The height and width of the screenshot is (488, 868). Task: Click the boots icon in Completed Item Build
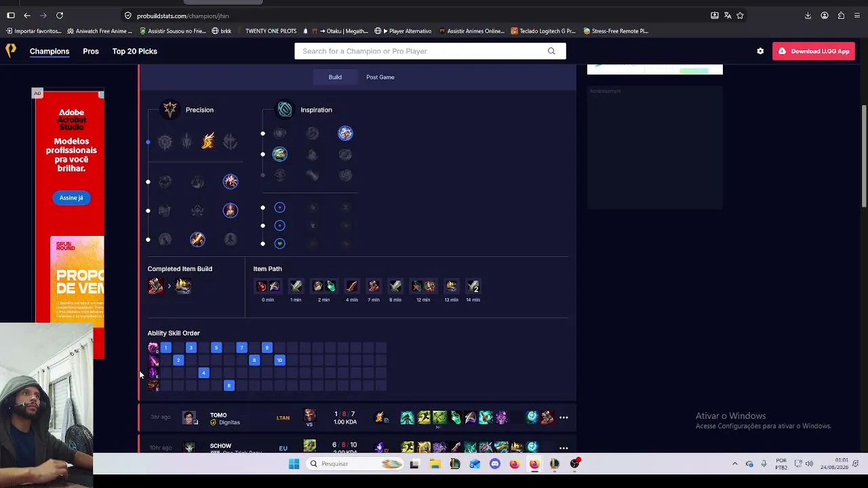coord(156,286)
